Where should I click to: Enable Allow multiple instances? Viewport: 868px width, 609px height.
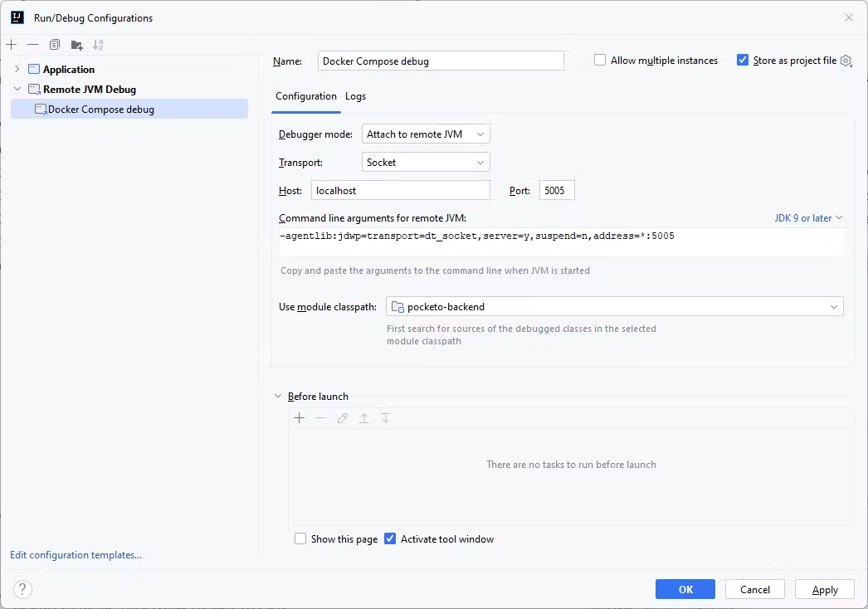pos(600,61)
